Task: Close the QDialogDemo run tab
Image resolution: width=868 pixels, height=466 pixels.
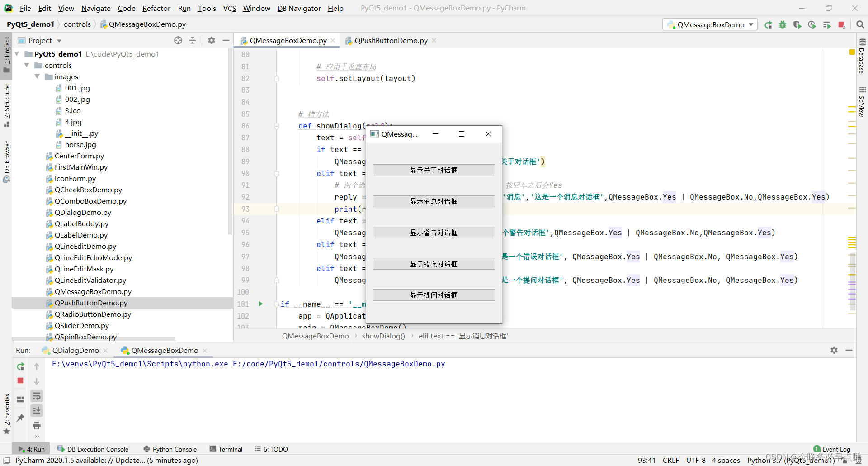Action: pyautogui.click(x=105, y=351)
